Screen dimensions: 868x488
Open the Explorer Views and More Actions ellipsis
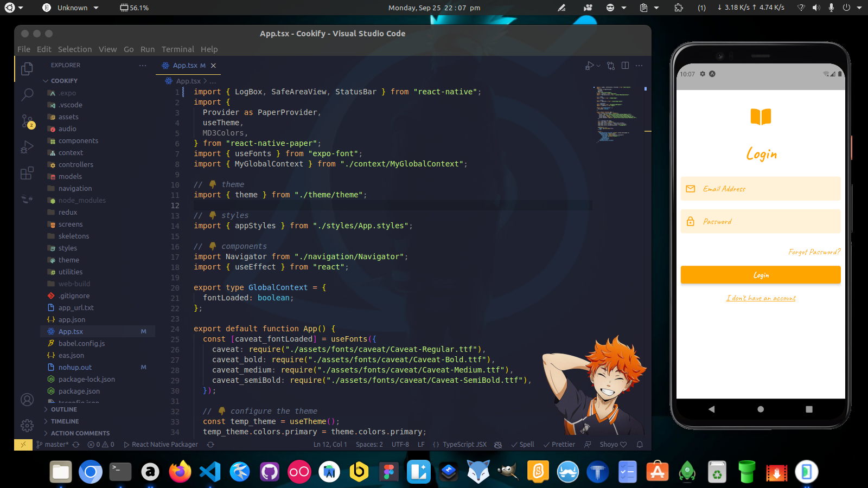[143, 66]
